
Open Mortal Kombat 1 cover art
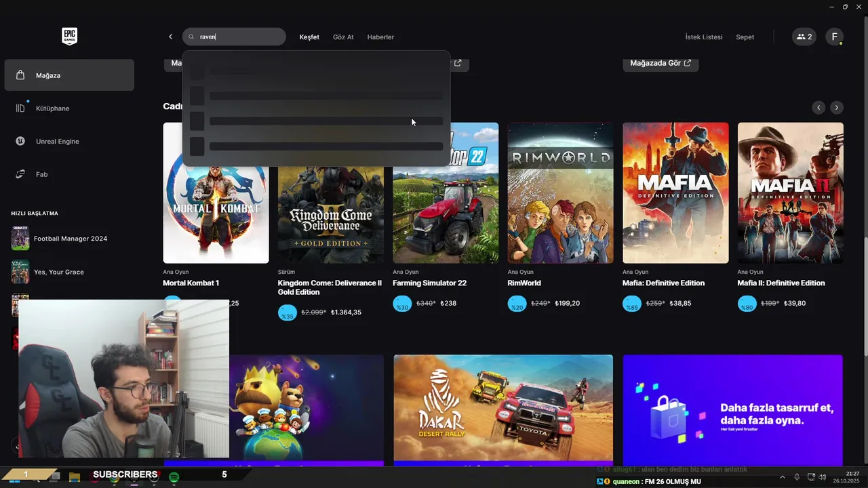click(216, 214)
